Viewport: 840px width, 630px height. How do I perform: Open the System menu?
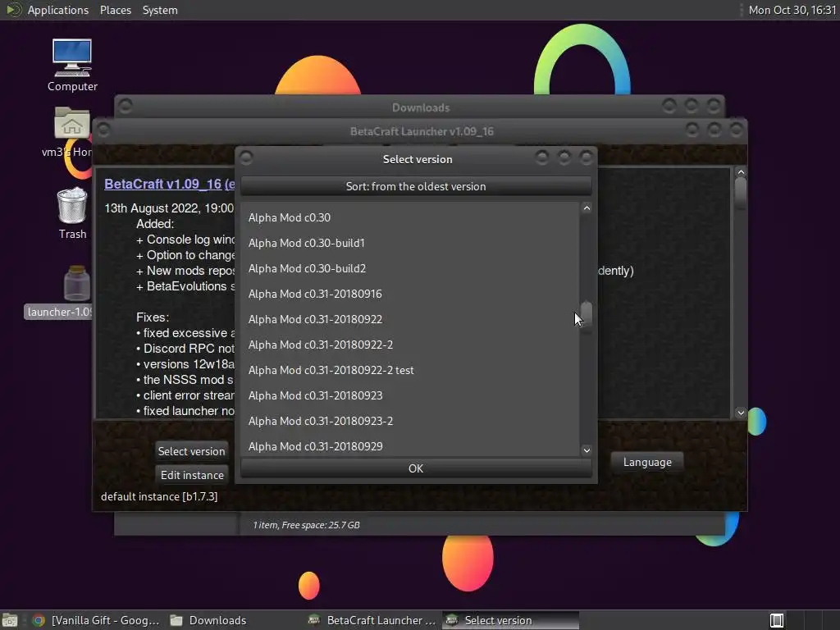click(x=160, y=10)
